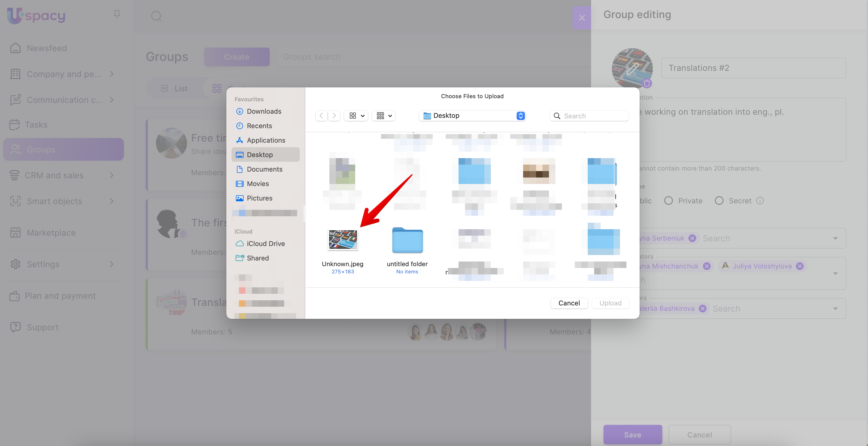This screenshot has width=868, height=446.
Task: Open Downloads in Favourites sidebar
Action: click(x=264, y=111)
